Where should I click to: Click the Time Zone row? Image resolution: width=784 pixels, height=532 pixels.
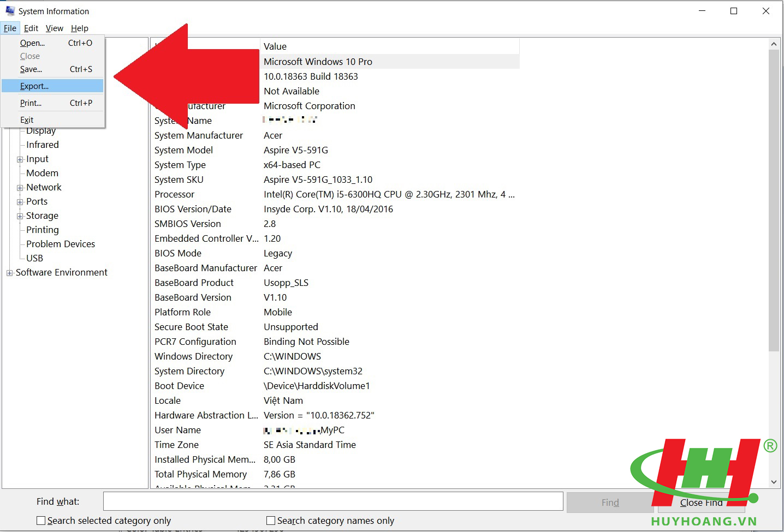coord(335,445)
